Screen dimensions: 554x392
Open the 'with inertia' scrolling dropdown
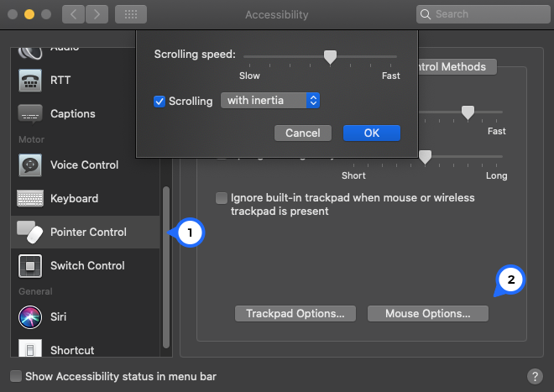270,101
